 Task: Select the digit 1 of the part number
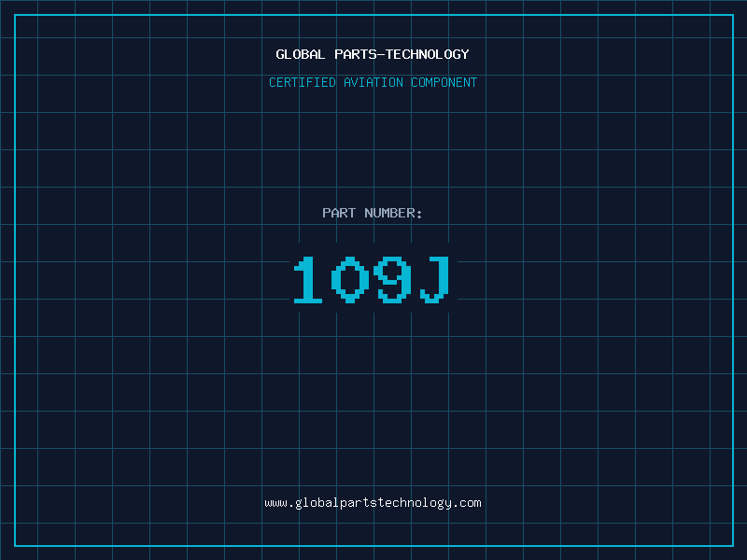(308, 279)
